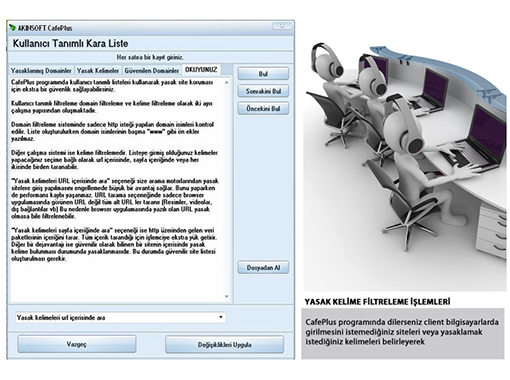Click the Öncekini Bul button
Viewport: 510px width, 380px height.
point(263,109)
